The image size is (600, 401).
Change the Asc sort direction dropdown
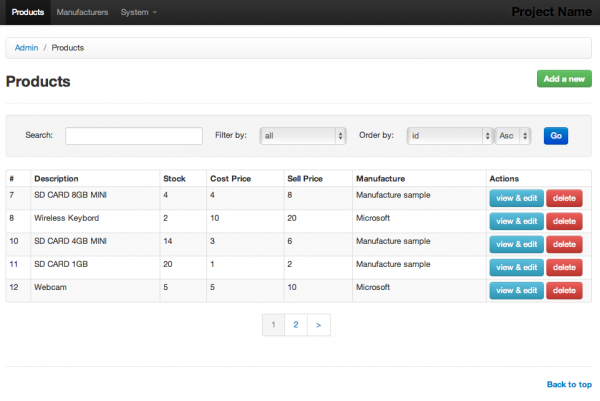[512, 135]
